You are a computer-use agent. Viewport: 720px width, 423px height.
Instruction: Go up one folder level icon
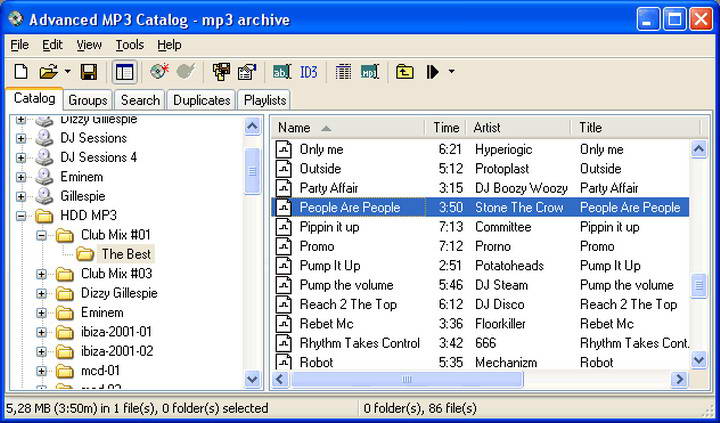(x=405, y=72)
